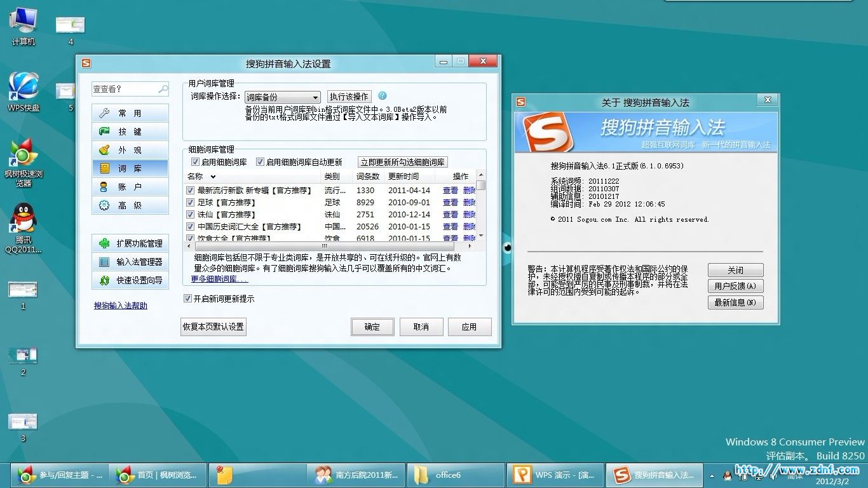868x488 pixels.
Task: Select desktop file thumbnail labeled 4
Action: click(71, 30)
